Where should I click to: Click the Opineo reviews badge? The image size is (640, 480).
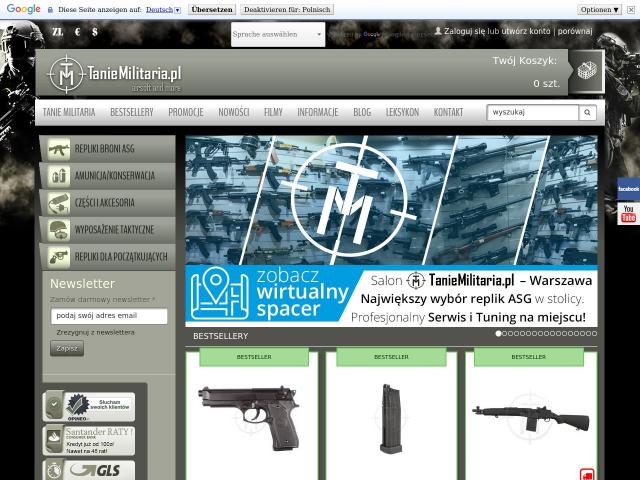point(89,407)
